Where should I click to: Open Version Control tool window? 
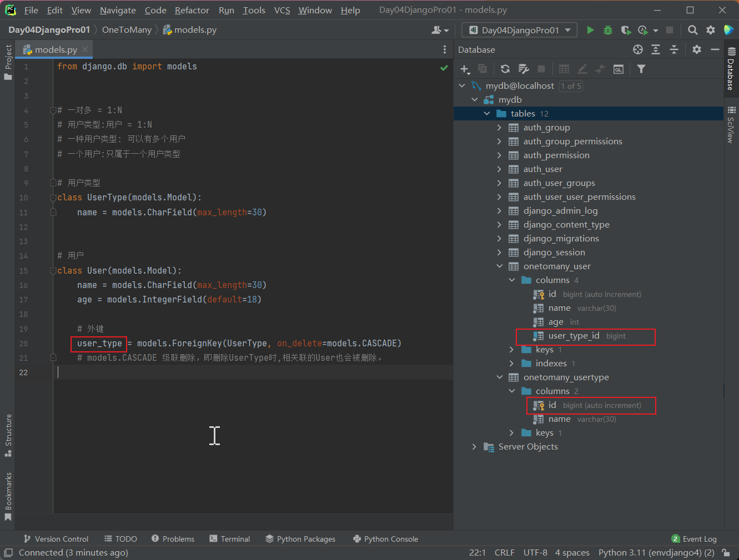[x=56, y=538]
